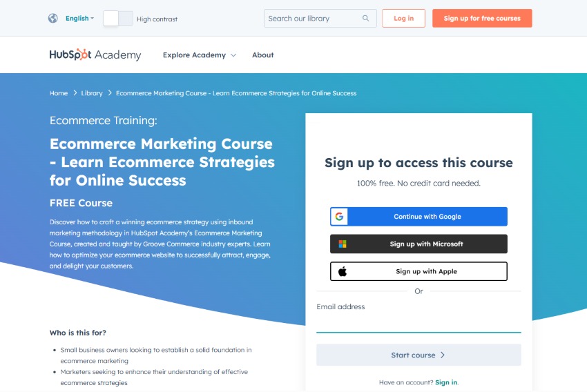Screen dimensions: 587x392
Task: Click the Microsoft logo icon
Action: [x=343, y=244]
